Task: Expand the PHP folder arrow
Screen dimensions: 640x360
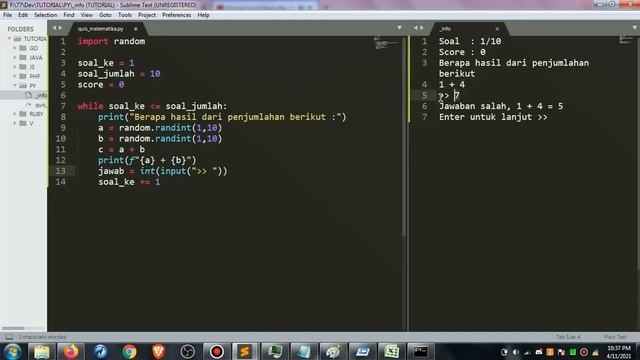Action: (x=15, y=76)
